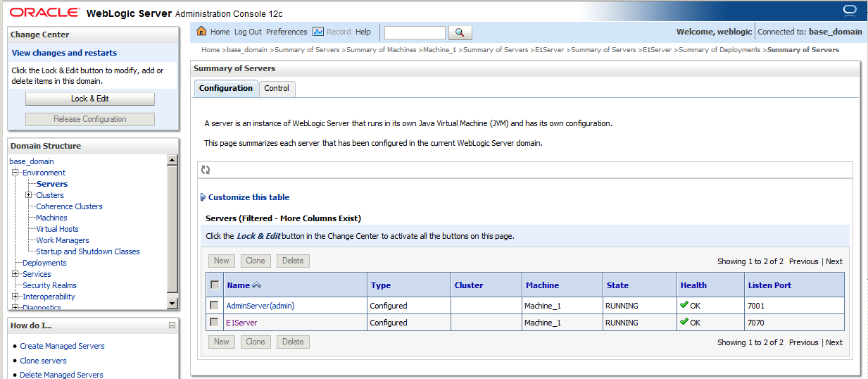Click the Release Configuration button
The height and width of the screenshot is (379, 868).
click(89, 119)
